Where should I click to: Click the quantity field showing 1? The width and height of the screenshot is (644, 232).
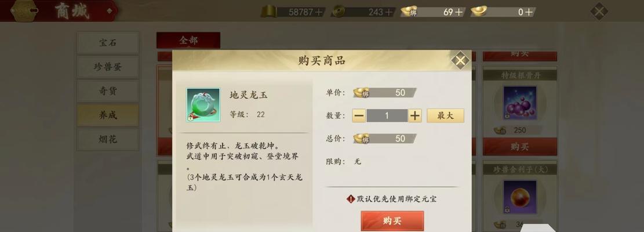point(387,116)
